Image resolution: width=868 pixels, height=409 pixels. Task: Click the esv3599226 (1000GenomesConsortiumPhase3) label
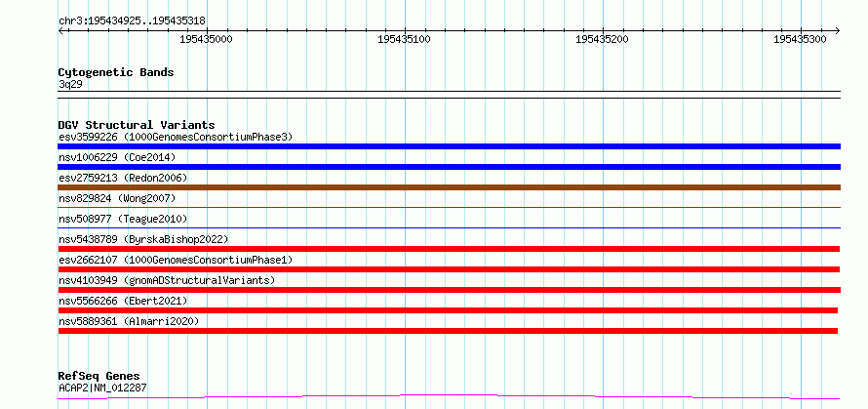coord(176,137)
